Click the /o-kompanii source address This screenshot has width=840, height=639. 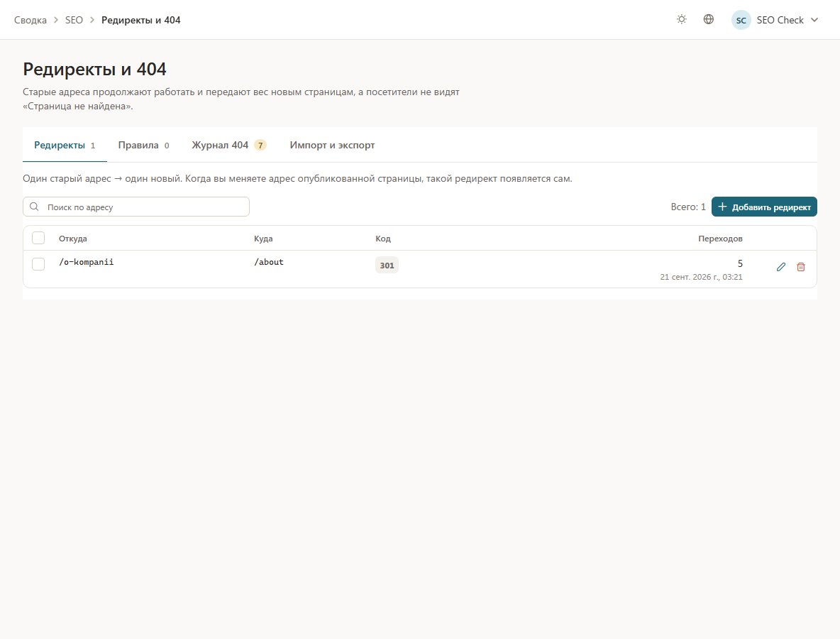(x=87, y=262)
